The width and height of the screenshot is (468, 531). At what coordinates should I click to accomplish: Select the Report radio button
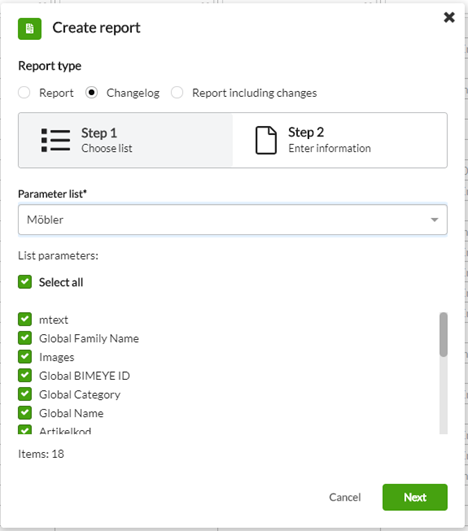pos(24,92)
